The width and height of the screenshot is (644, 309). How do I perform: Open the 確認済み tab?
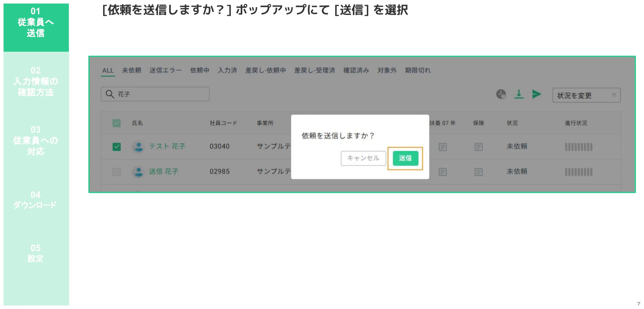point(356,70)
